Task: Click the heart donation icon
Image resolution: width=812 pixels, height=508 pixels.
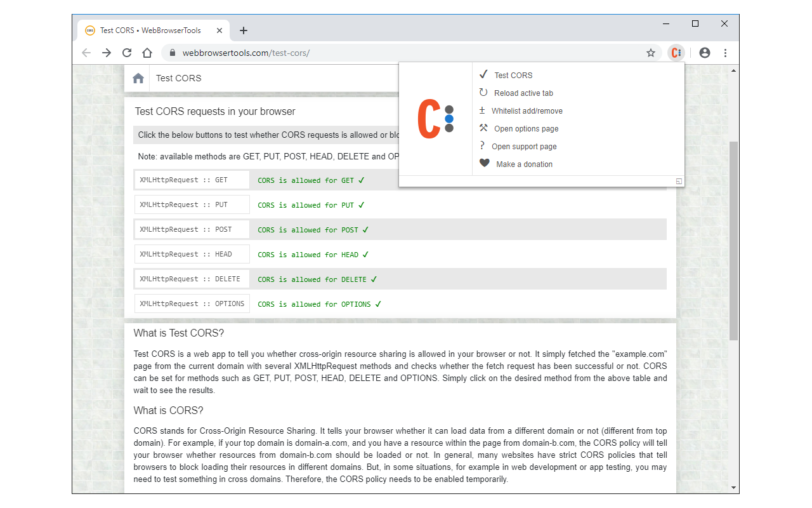Action: click(484, 163)
